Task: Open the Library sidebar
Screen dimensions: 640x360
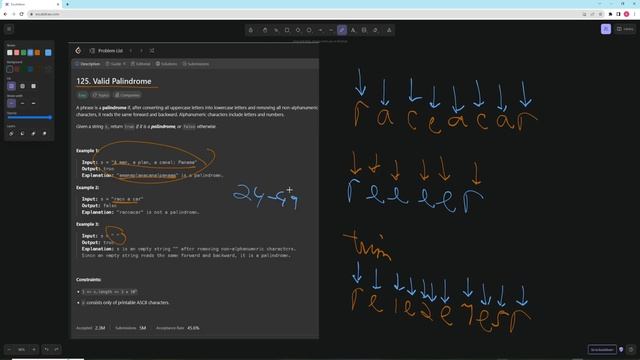Action: (x=625, y=29)
